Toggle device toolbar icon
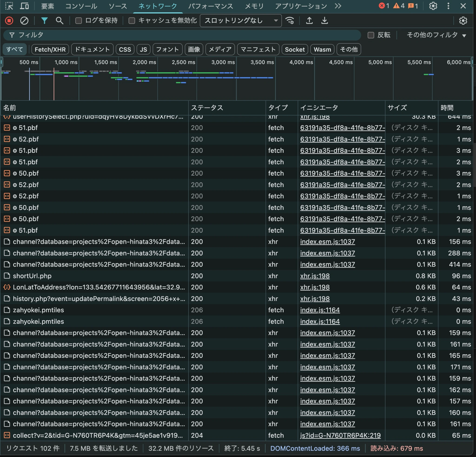This screenshot has width=476, height=457. [24, 6]
